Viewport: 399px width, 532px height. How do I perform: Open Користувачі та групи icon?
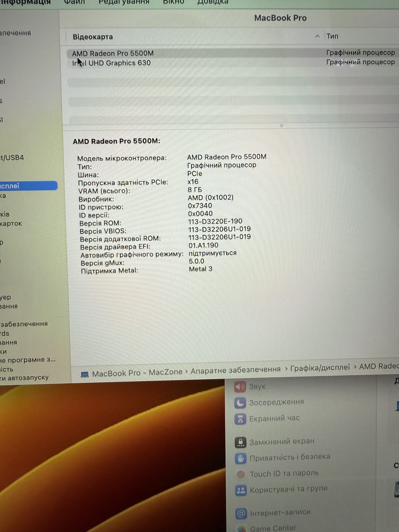241,490
